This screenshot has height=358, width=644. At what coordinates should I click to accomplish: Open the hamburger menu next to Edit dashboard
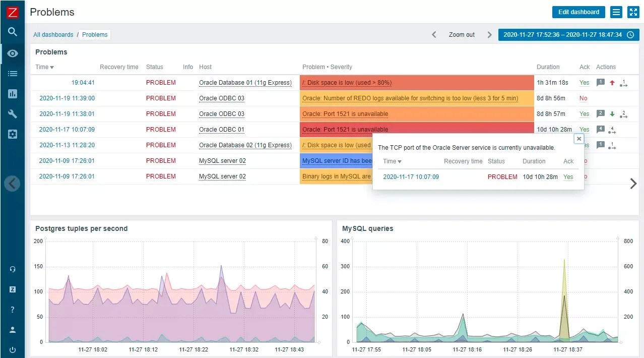(616, 12)
